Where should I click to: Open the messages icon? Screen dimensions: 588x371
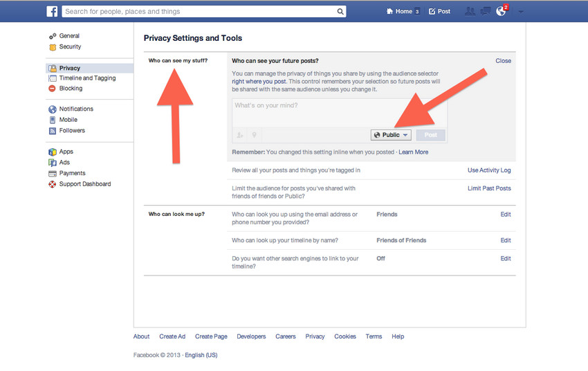[x=486, y=12]
